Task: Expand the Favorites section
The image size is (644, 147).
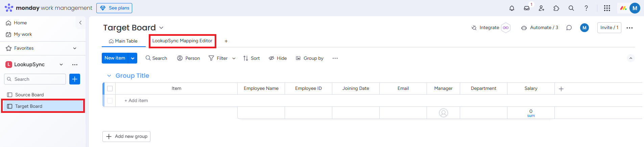Action: [x=75, y=48]
